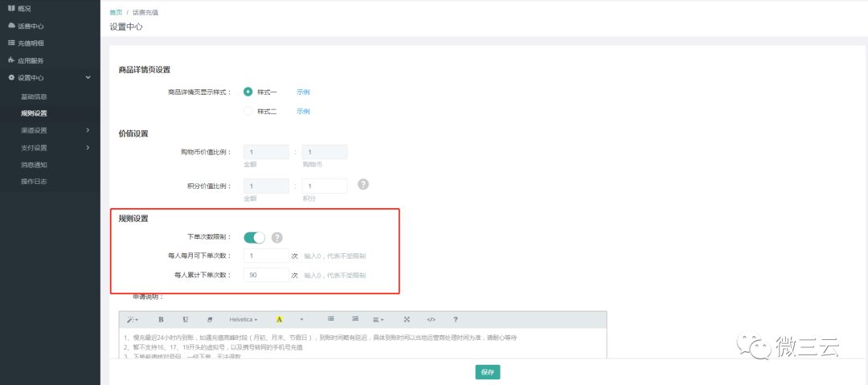Apply yellow highlight font color button

pos(280,320)
